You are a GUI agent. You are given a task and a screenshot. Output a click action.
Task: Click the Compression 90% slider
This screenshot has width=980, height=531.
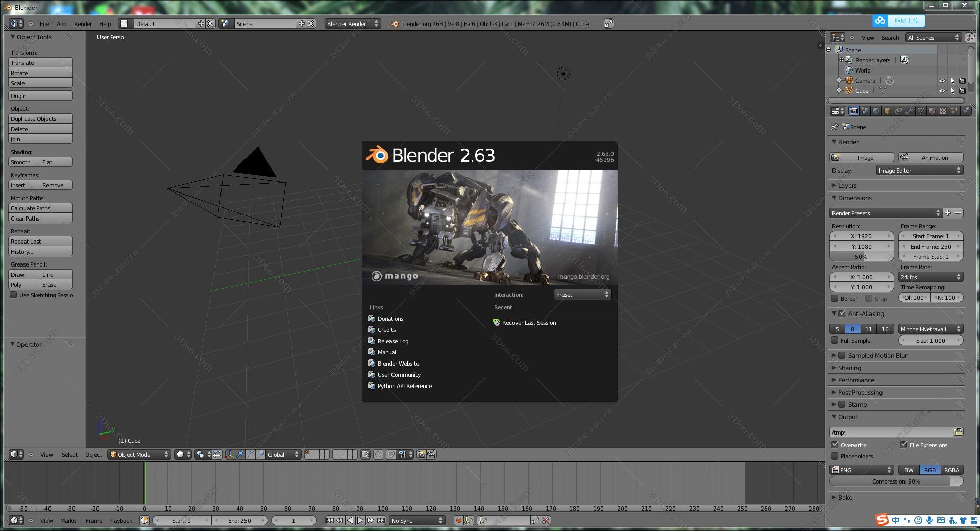896,481
